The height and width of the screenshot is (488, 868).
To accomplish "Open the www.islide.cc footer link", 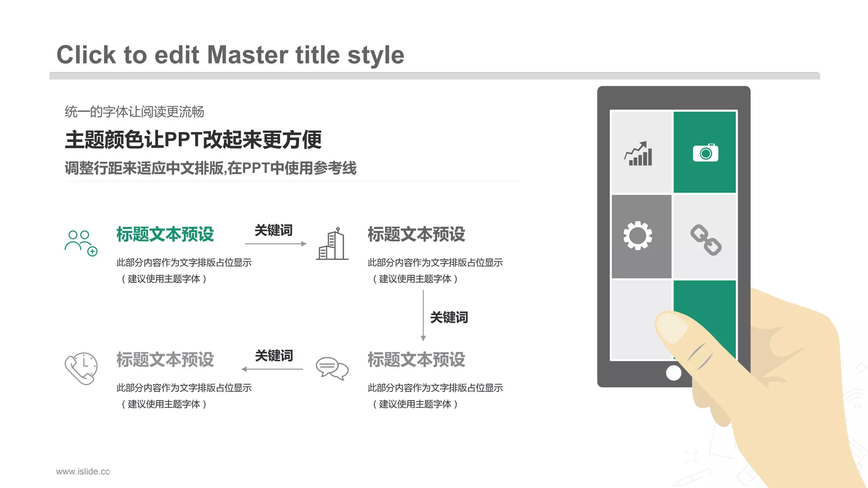I will tap(83, 471).
